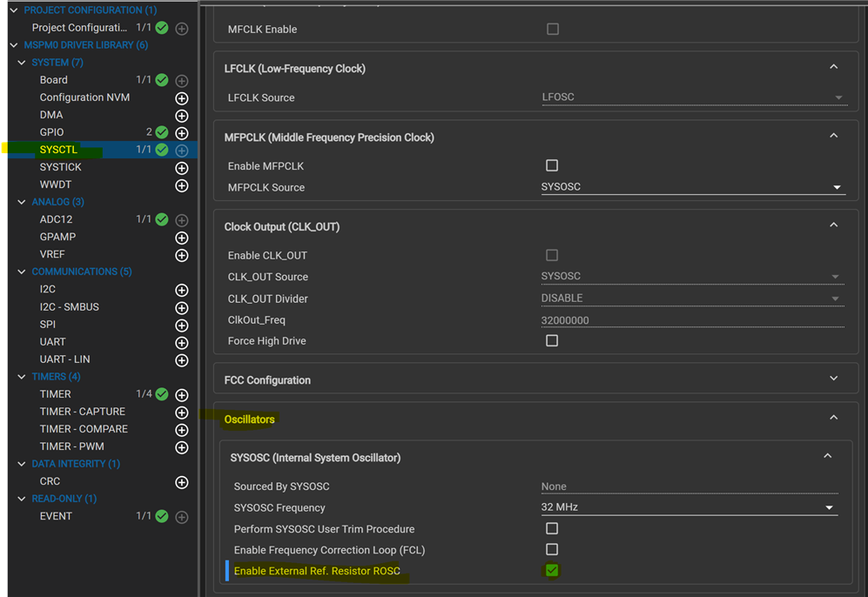
Task: Click the Sourced By SYSOSC value None
Action: point(690,486)
